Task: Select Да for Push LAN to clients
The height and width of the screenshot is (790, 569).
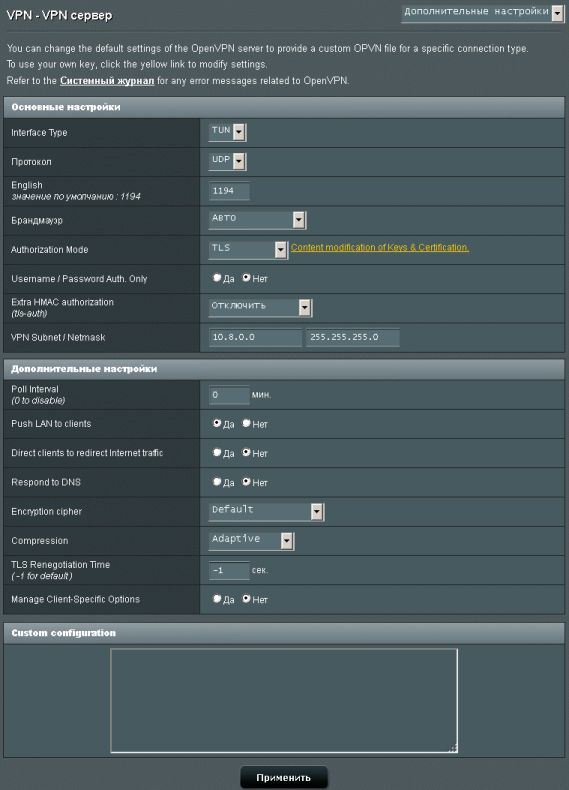Action: click(217, 423)
